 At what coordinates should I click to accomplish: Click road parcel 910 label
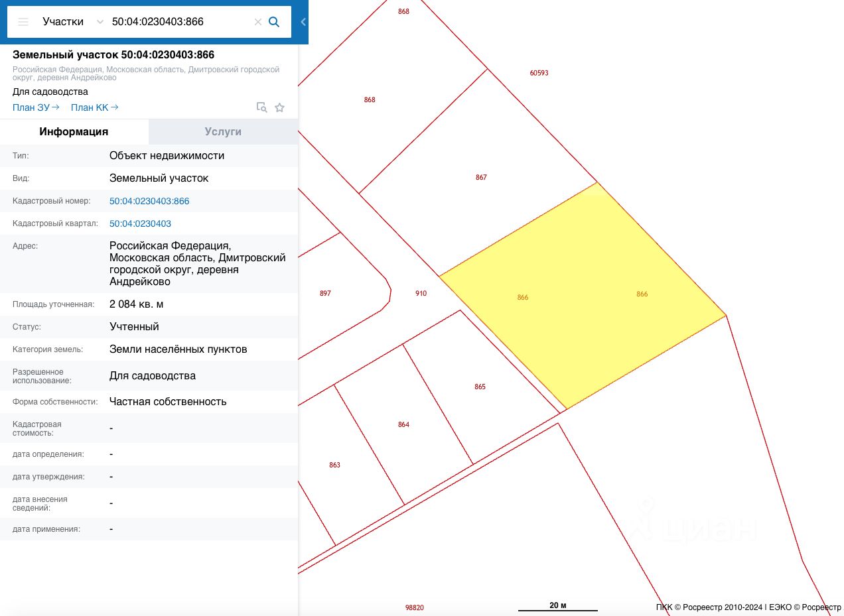[421, 293]
